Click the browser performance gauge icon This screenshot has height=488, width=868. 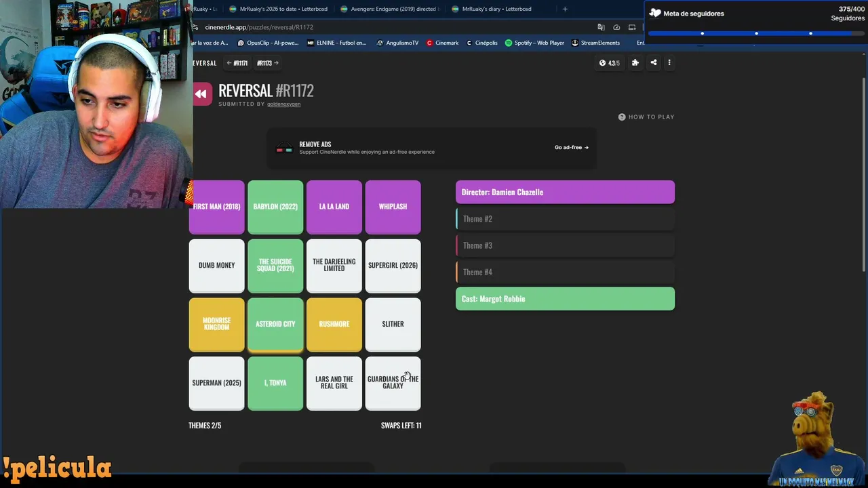(x=616, y=28)
